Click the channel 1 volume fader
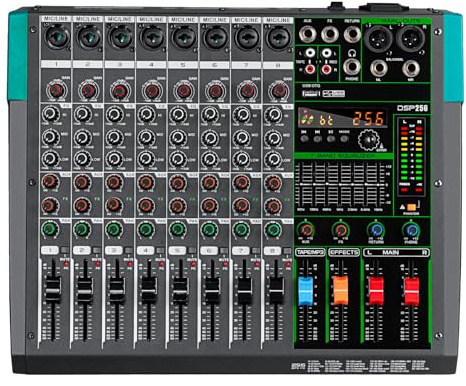Viewport: 466px width, 386px height. coord(53,289)
